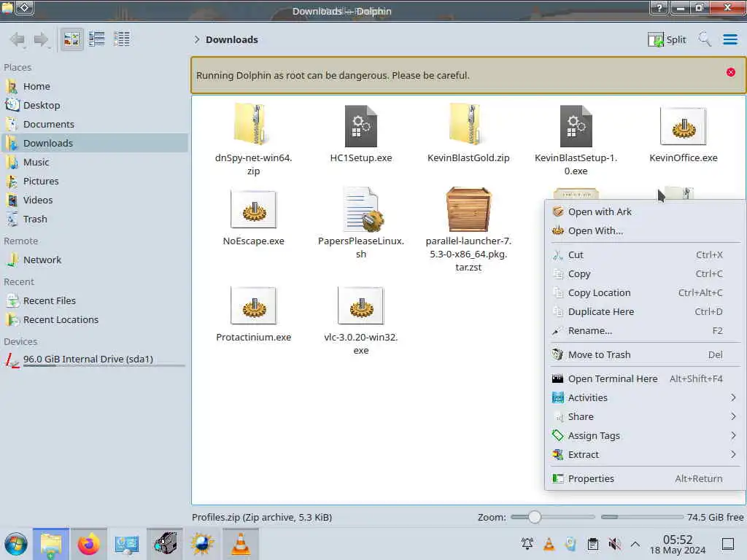747x560 pixels.
Task: Open Recent Files entry
Action: (x=94, y=300)
